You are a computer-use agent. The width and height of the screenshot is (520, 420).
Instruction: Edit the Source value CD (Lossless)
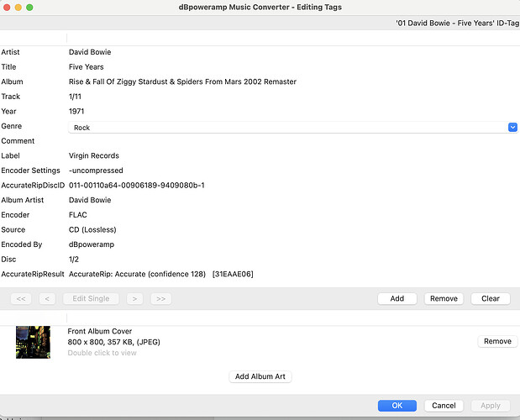pyautogui.click(x=92, y=229)
